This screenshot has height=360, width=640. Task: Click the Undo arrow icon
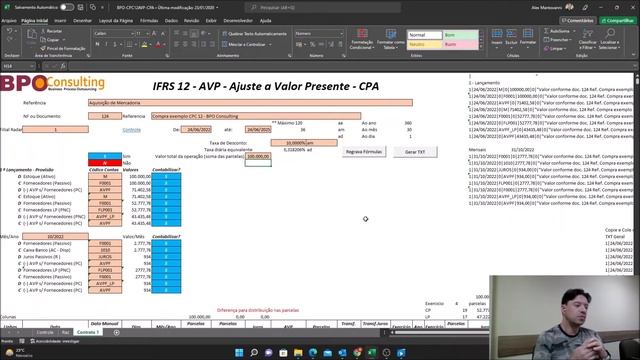click(9, 31)
